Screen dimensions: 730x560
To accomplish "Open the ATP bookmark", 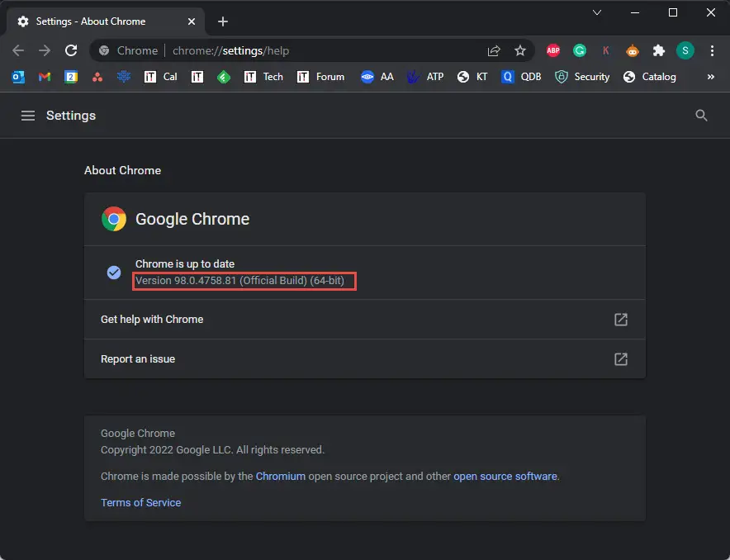I will click(x=425, y=77).
